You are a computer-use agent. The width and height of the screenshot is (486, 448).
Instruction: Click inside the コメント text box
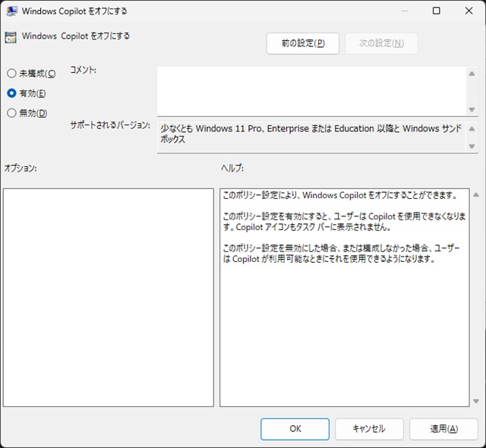tap(311, 91)
